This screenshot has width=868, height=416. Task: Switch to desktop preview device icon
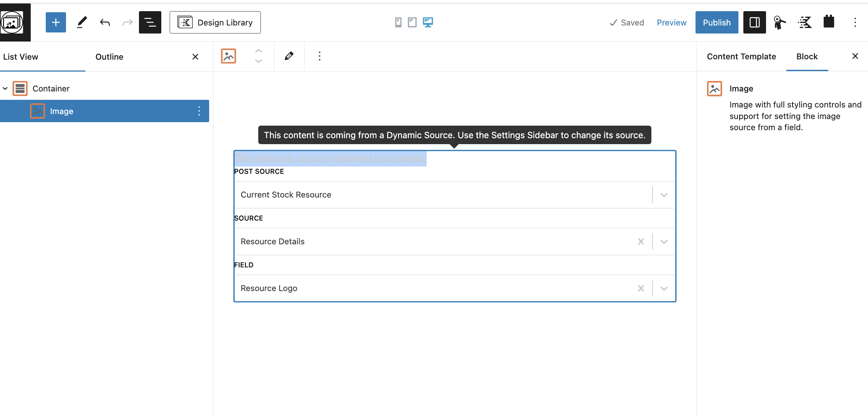(x=428, y=22)
